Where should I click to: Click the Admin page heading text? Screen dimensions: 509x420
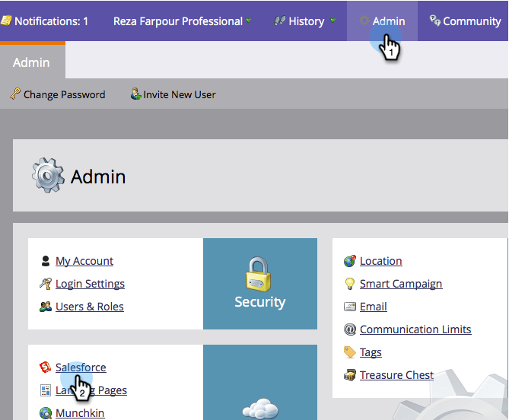(x=98, y=177)
